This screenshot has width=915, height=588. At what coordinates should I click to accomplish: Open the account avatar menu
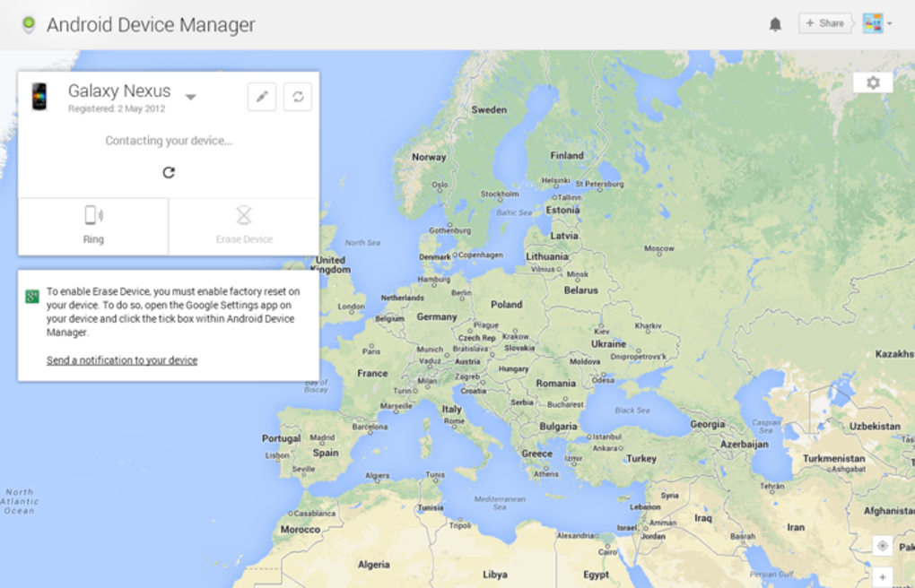[873, 23]
